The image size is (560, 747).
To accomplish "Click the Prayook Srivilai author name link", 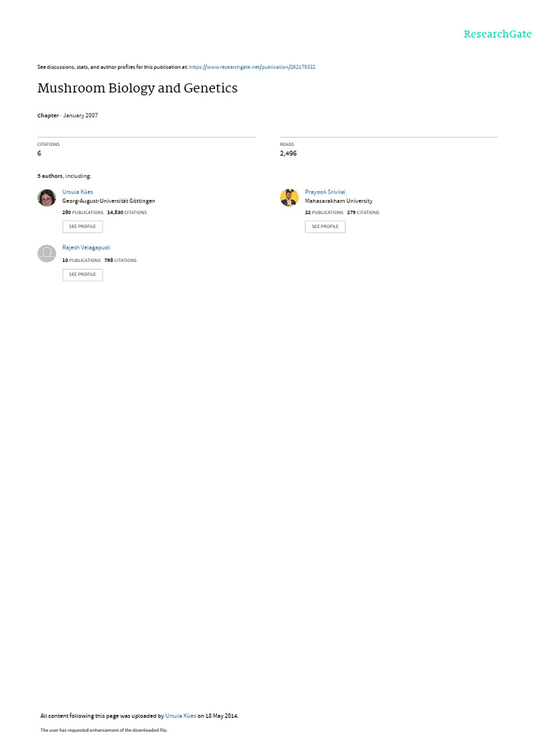I will [x=324, y=192].
